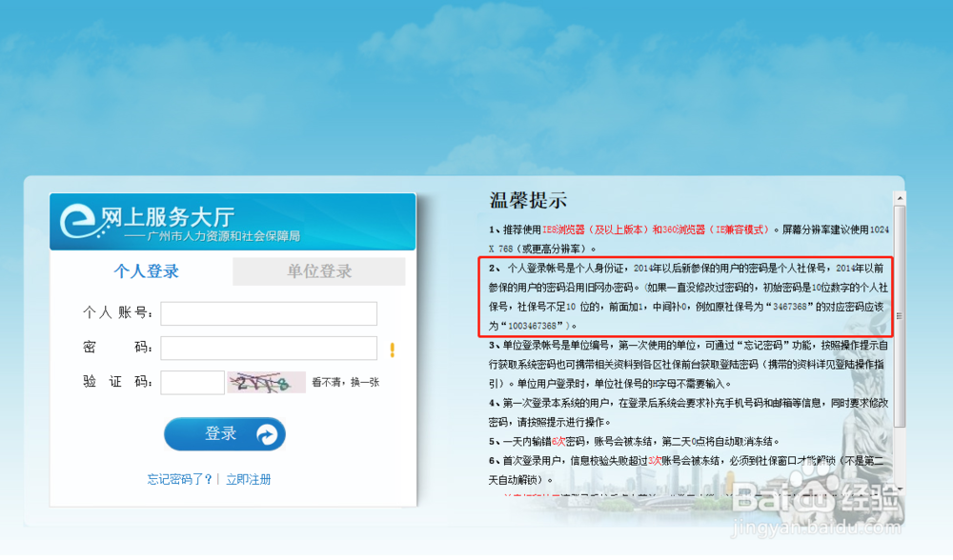Click the red IE8浏览器 recommendation text

pos(657,230)
